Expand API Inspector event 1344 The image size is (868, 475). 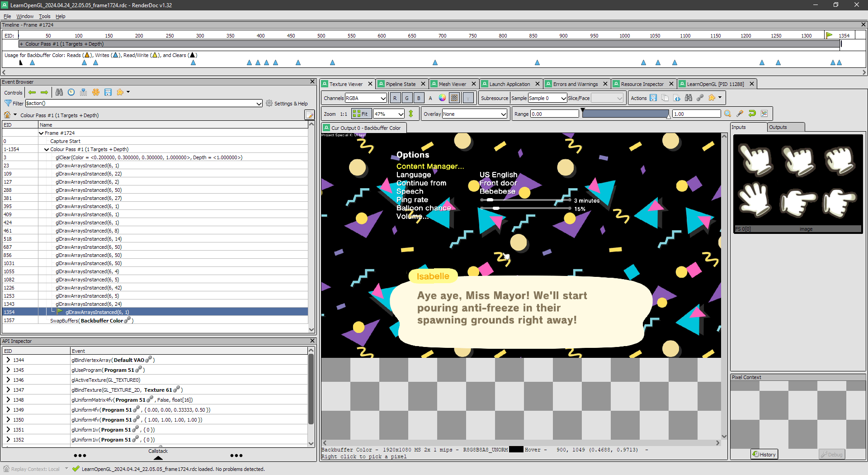[x=8, y=360]
